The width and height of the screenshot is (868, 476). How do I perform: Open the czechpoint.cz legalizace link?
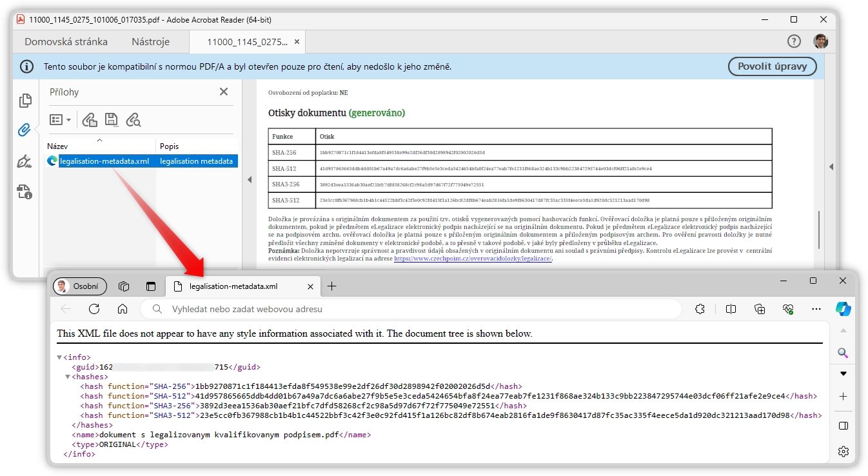[x=473, y=258]
